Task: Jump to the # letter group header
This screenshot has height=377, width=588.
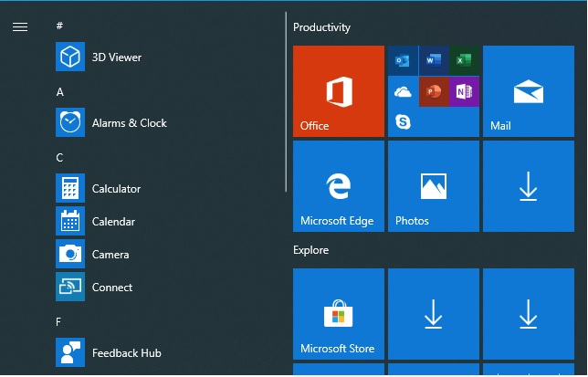Action: click(x=59, y=26)
